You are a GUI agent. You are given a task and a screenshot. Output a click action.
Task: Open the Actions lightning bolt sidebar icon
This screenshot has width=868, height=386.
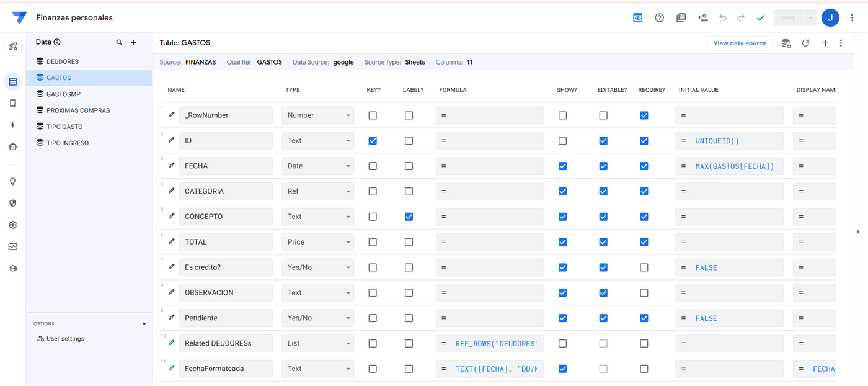click(12, 125)
